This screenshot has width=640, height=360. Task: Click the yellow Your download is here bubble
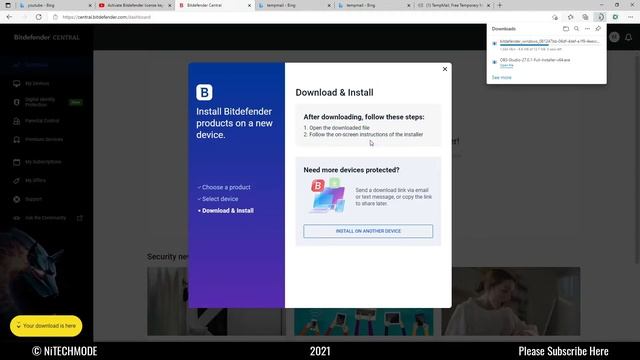(x=46, y=326)
